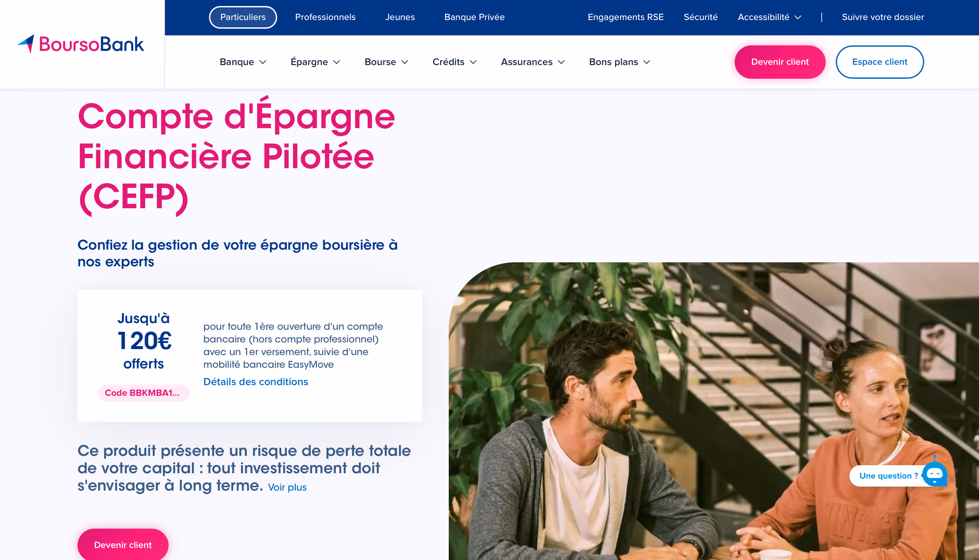Expand the Épargne dropdown menu
979x560 pixels.
pyautogui.click(x=315, y=62)
